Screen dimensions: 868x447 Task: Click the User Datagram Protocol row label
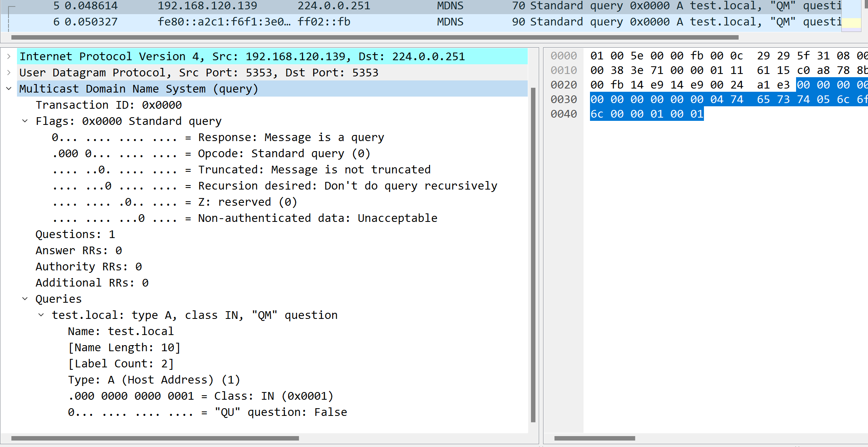[199, 73]
